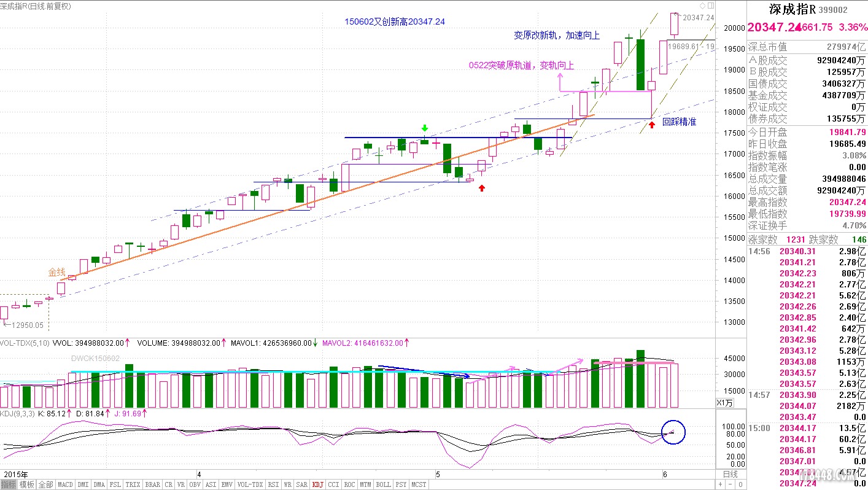Viewport: 868px width, 490px height.
Task: Switch indicator to RSI
Action: [273, 484]
